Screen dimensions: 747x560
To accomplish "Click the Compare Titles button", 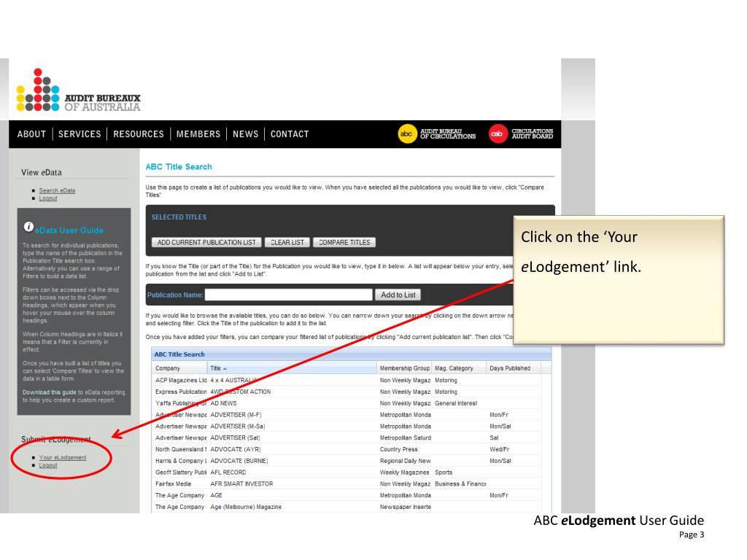I will tap(344, 242).
